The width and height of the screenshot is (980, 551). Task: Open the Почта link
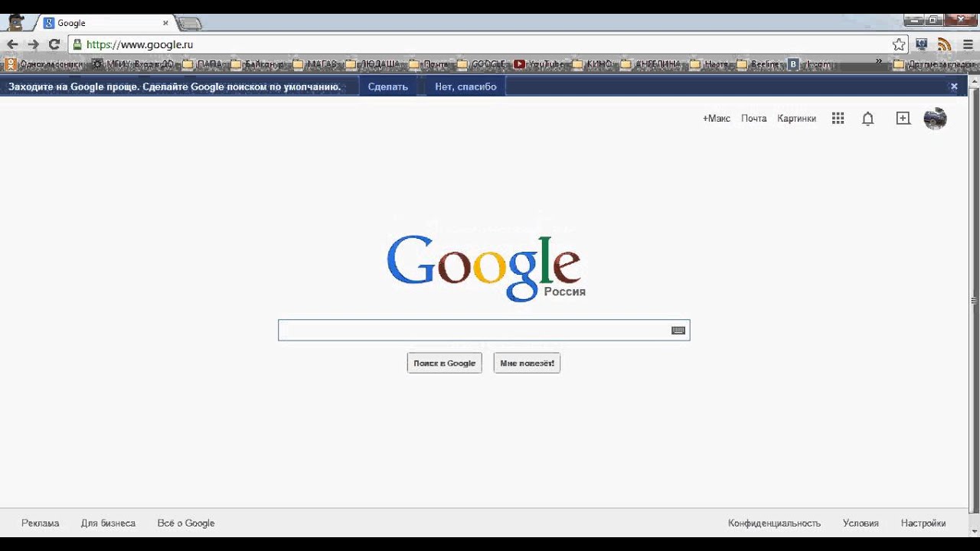[753, 119]
